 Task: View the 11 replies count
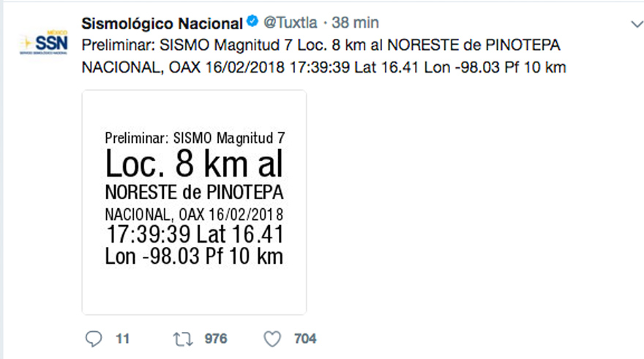[122, 338]
